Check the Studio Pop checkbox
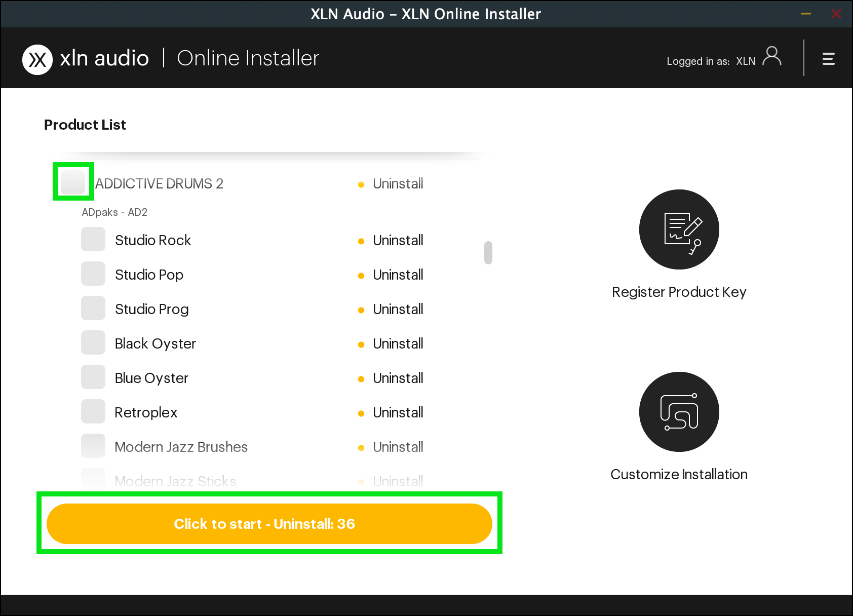The width and height of the screenshot is (853, 616). [x=93, y=274]
